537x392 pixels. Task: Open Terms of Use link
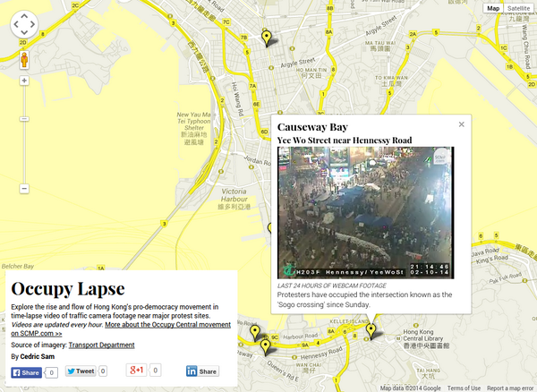tap(464, 388)
